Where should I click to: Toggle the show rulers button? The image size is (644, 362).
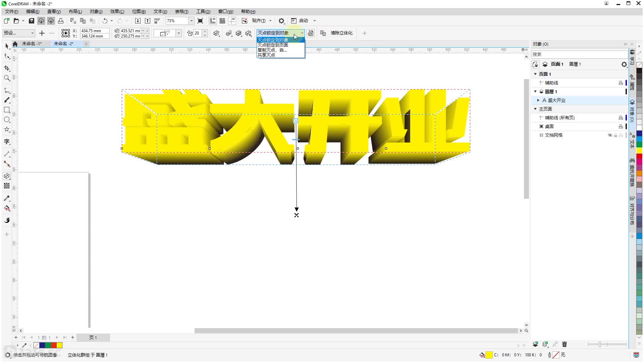click(212, 21)
